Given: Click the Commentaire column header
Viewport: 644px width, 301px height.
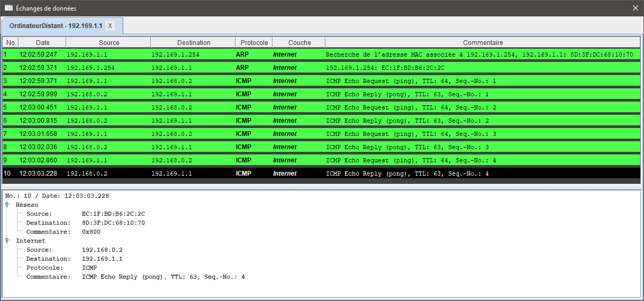Looking at the screenshot, I should (483, 42).
